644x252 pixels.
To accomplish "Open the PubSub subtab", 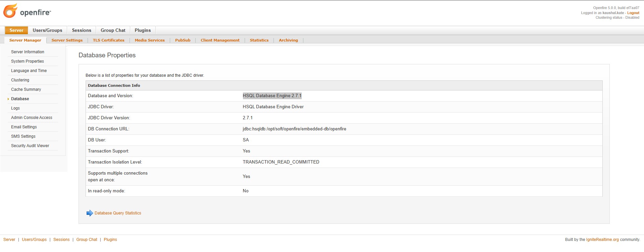I will click(x=183, y=40).
